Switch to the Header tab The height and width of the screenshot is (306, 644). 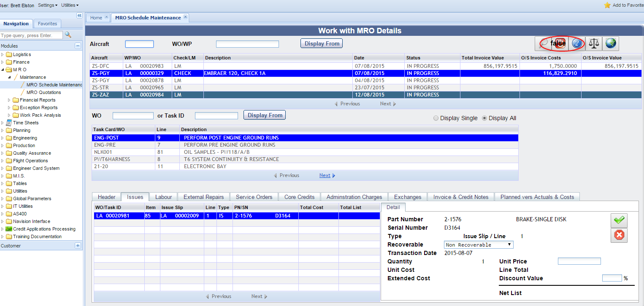(107, 197)
